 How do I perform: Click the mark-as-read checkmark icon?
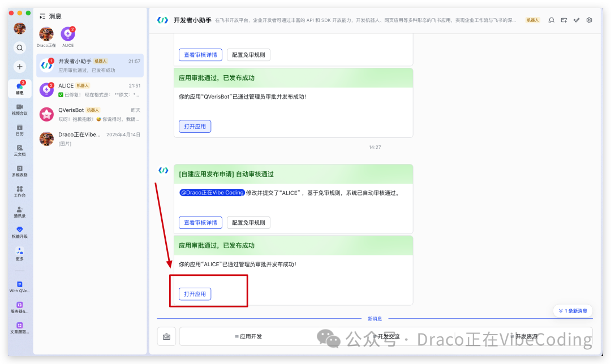point(576,20)
